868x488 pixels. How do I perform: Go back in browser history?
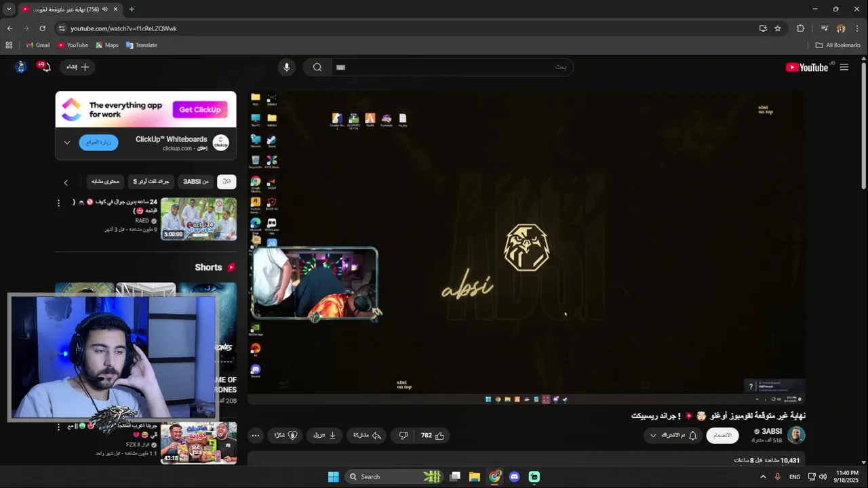(9, 28)
